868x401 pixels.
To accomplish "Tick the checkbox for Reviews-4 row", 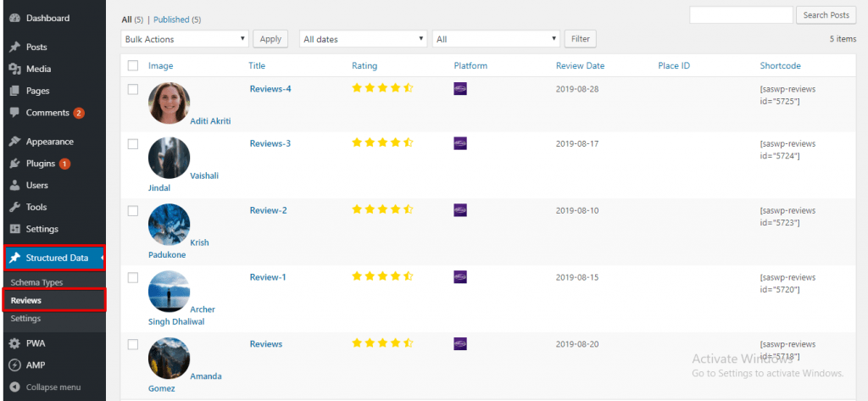I will (x=133, y=89).
